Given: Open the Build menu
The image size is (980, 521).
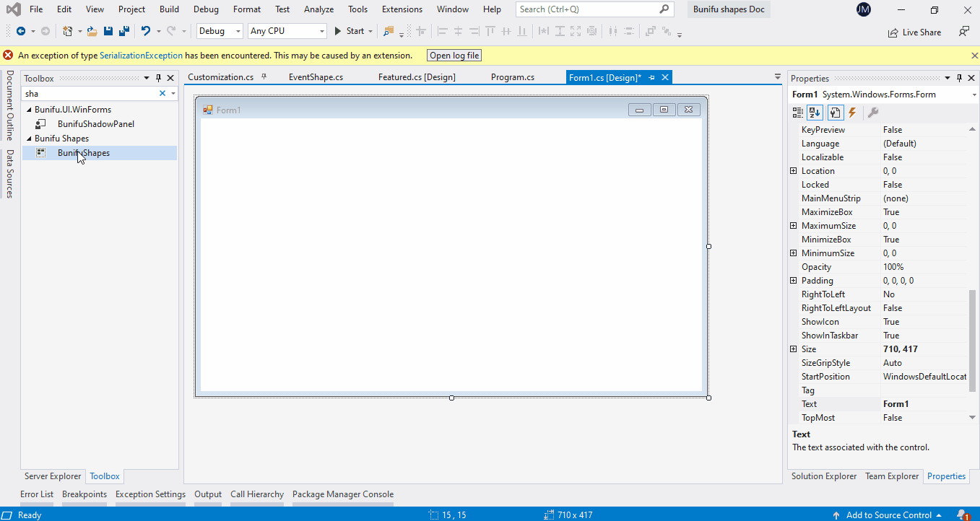Looking at the screenshot, I should (170, 9).
